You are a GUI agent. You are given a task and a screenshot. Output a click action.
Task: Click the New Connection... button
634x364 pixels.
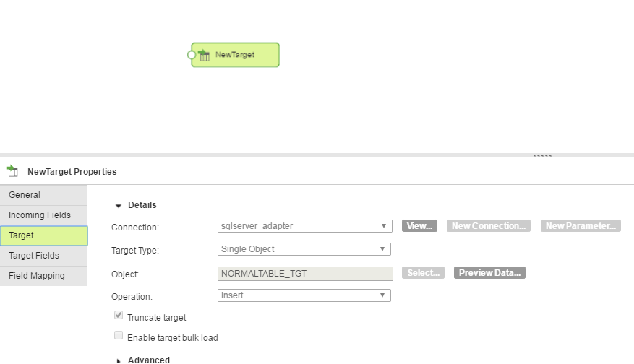[x=489, y=226]
